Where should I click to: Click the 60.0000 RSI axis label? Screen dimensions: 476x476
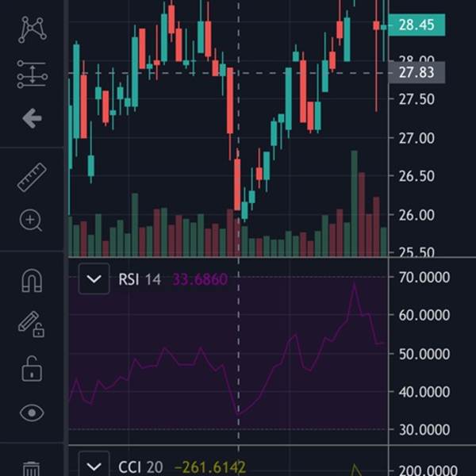click(x=424, y=316)
